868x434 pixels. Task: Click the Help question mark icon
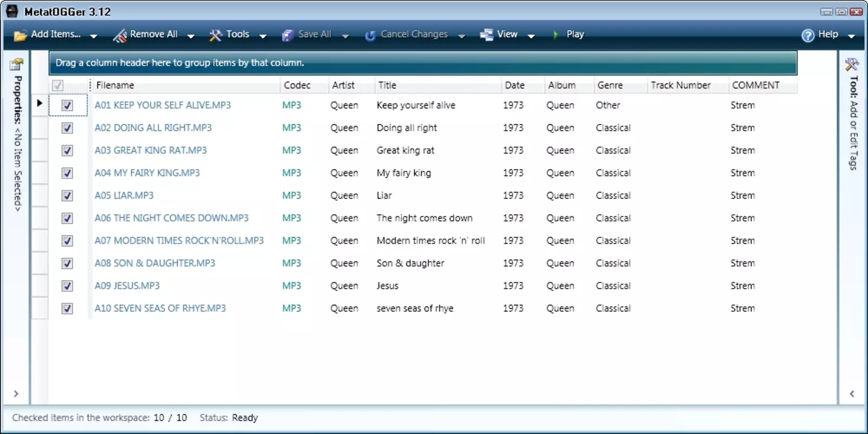pyautogui.click(x=808, y=35)
